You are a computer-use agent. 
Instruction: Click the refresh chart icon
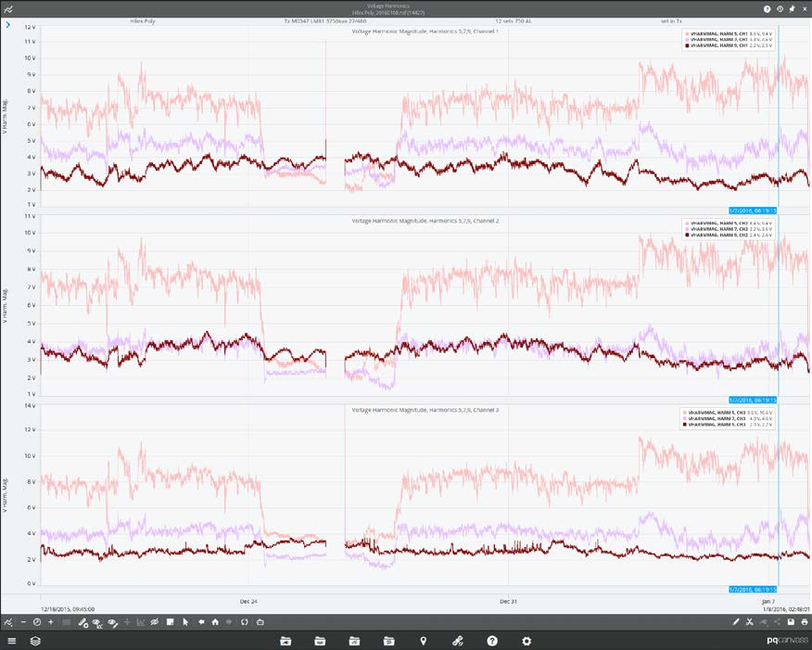(245, 622)
